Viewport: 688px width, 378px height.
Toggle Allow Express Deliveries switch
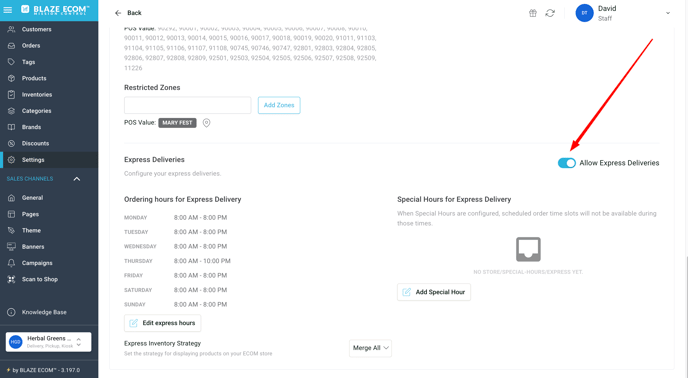coord(566,163)
